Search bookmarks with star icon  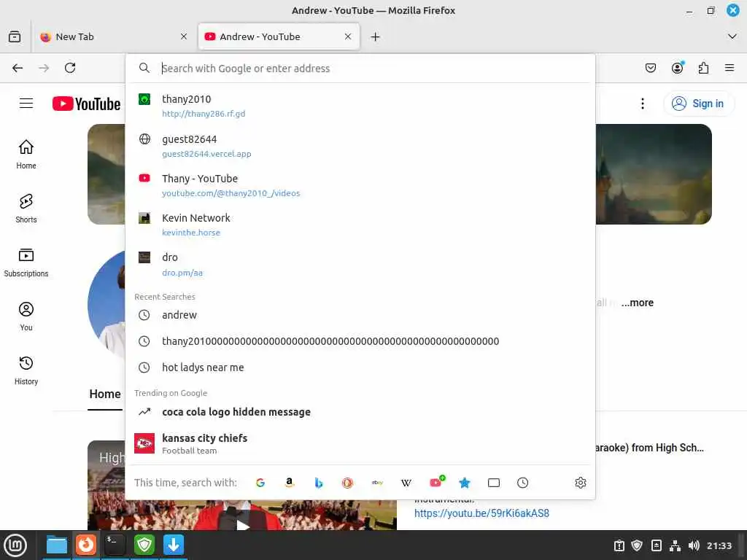[x=465, y=483]
